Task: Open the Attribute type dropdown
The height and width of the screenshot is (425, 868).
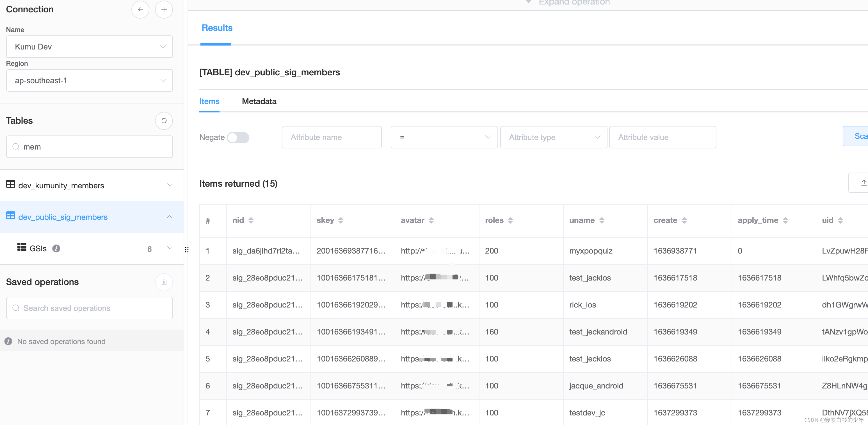Action: click(x=553, y=137)
